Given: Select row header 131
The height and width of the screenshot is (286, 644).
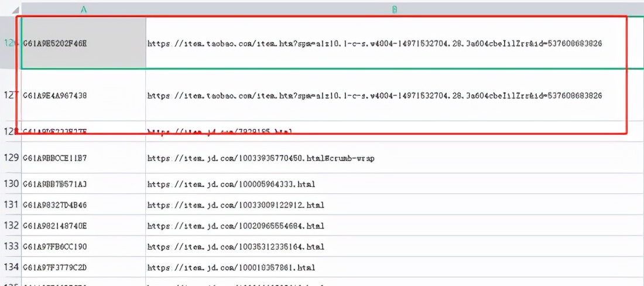Looking at the screenshot, I should pos(11,204).
